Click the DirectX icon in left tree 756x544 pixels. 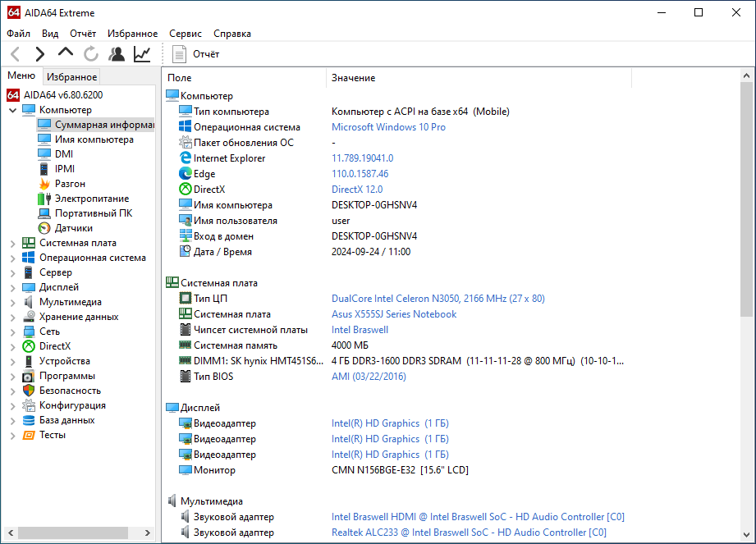click(29, 346)
